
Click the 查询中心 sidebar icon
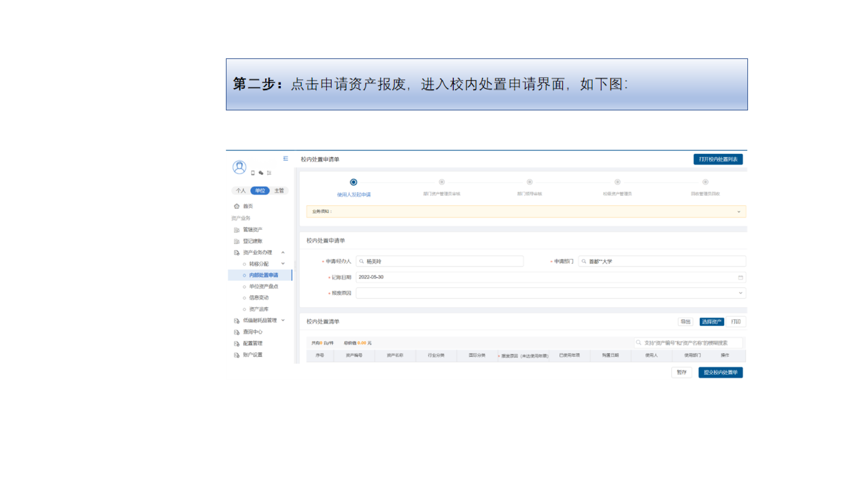(237, 332)
